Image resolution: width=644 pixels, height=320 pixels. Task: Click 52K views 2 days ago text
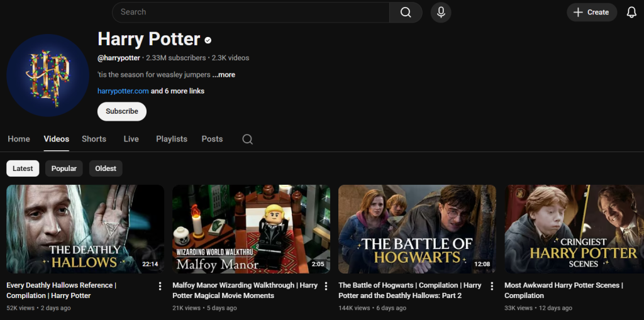38,307
